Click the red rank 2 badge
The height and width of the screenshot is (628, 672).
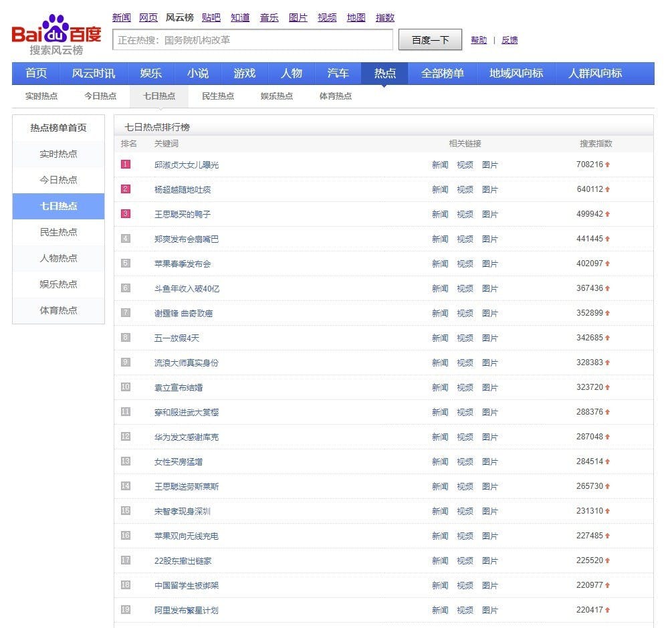[126, 189]
